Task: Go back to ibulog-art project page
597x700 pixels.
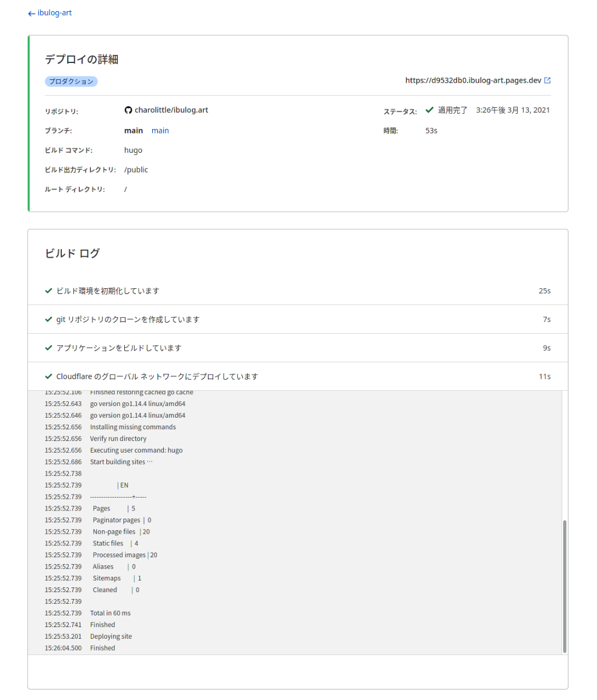Action: 54,13
